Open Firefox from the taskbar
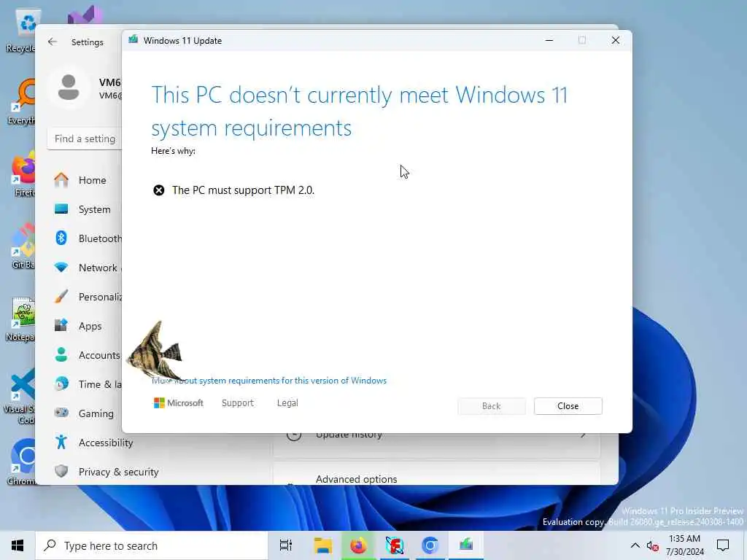 [358, 545]
